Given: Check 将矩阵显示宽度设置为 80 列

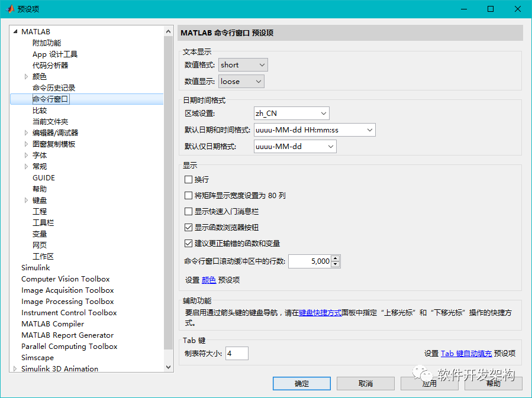Looking at the screenshot, I should [188, 195].
